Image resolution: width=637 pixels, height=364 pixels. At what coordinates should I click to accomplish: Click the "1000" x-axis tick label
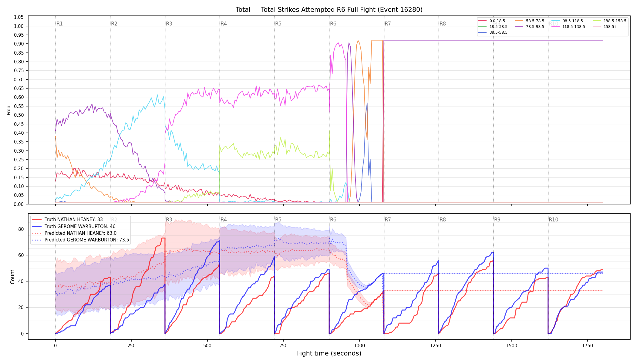pos(359,345)
